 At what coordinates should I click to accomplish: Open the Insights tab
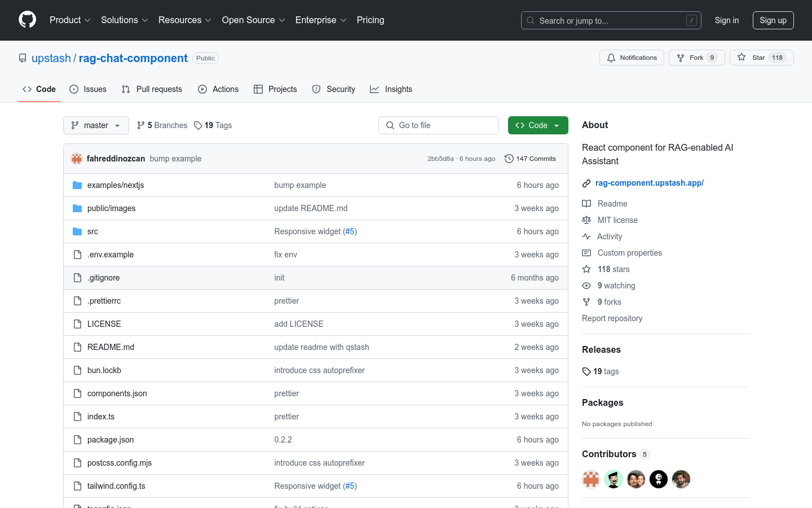tap(391, 89)
